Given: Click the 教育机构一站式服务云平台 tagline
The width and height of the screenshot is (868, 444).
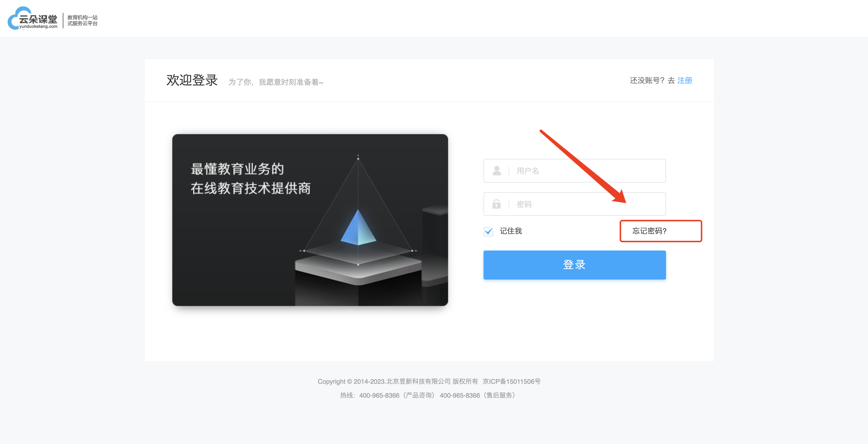Looking at the screenshot, I should click(82, 20).
